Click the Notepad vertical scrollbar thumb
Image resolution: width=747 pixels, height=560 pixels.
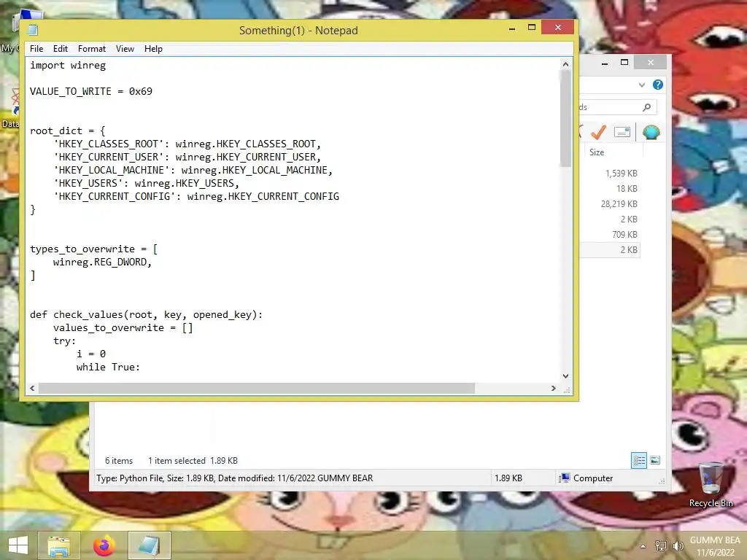[x=565, y=118]
